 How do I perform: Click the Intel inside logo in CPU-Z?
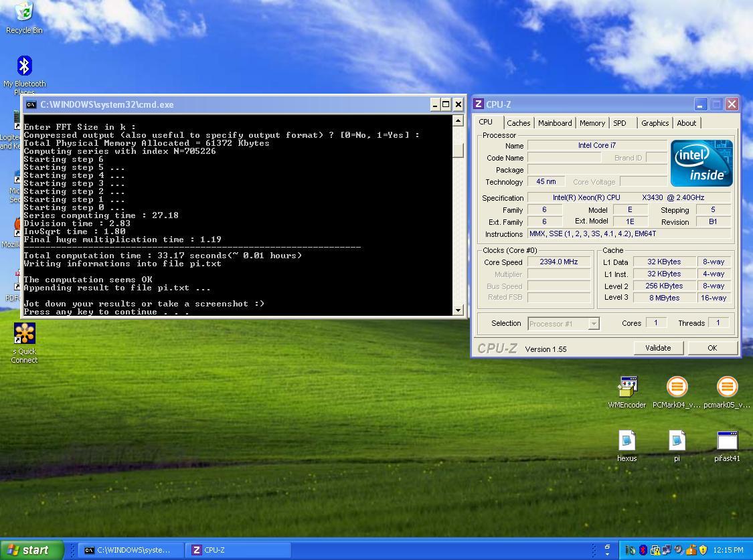[x=701, y=163]
